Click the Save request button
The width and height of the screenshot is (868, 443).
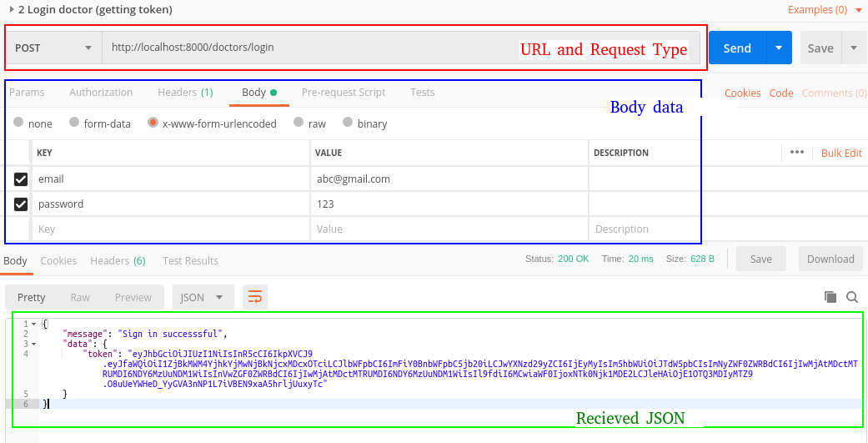[x=821, y=48]
